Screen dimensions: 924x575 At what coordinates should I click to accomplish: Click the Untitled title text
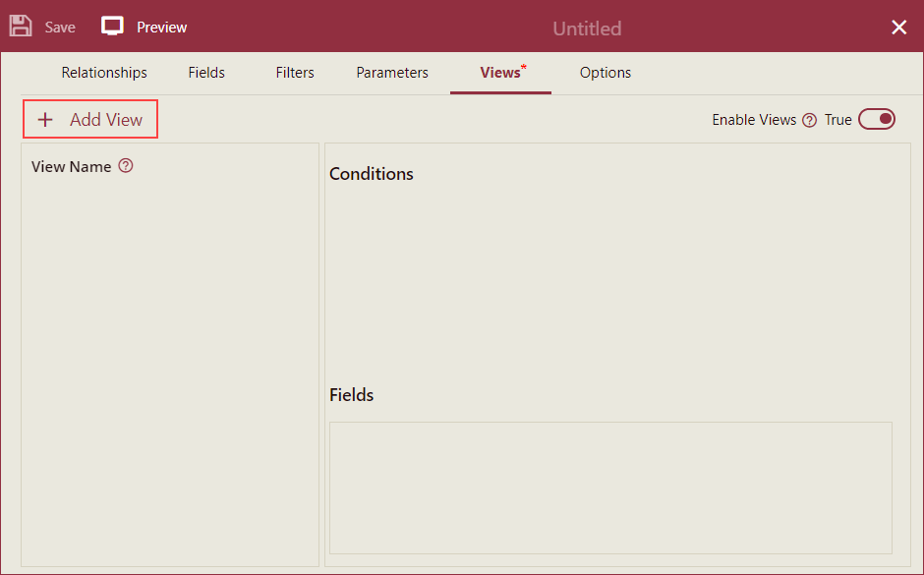pos(587,29)
